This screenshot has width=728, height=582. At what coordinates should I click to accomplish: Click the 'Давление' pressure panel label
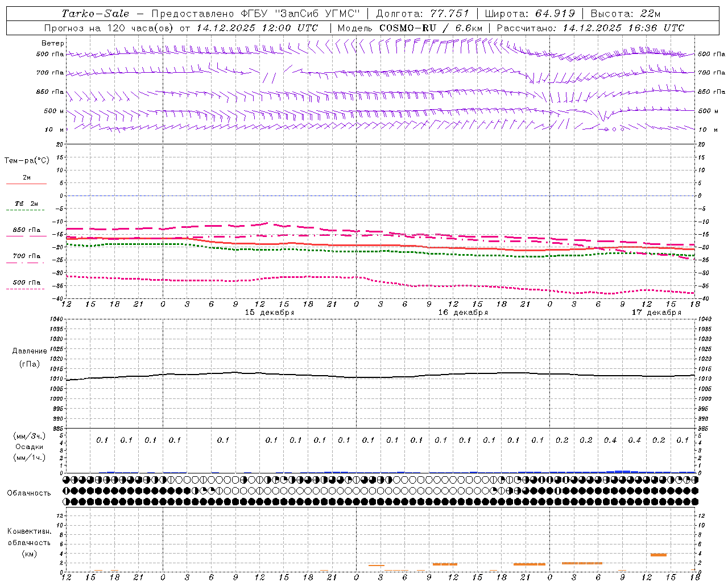click(30, 351)
